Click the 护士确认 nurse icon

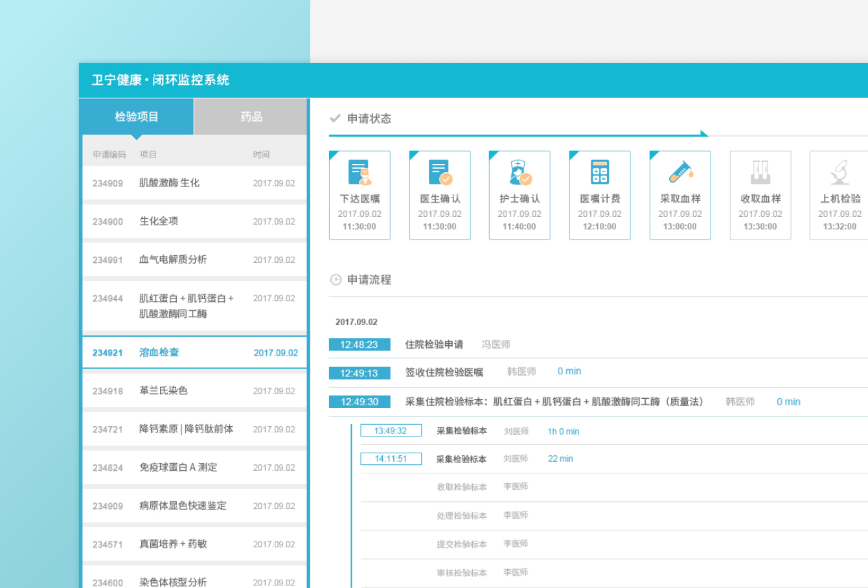click(x=520, y=173)
